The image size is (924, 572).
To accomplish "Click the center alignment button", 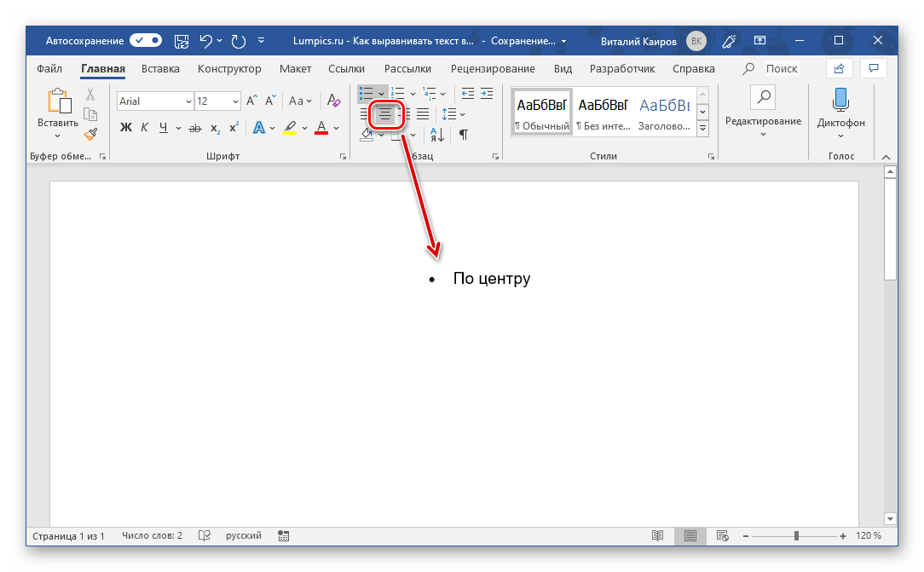I will point(385,113).
